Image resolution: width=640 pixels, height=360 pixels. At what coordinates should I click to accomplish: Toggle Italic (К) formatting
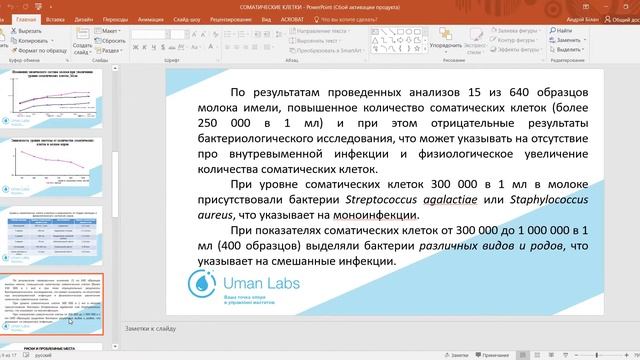[x=144, y=47]
